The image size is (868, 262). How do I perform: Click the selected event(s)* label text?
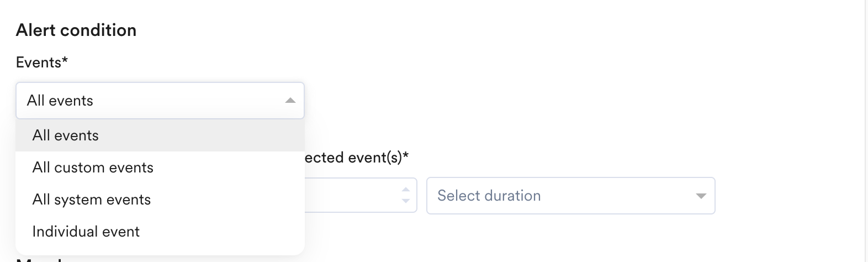pyautogui.click(x=357, y=158)
